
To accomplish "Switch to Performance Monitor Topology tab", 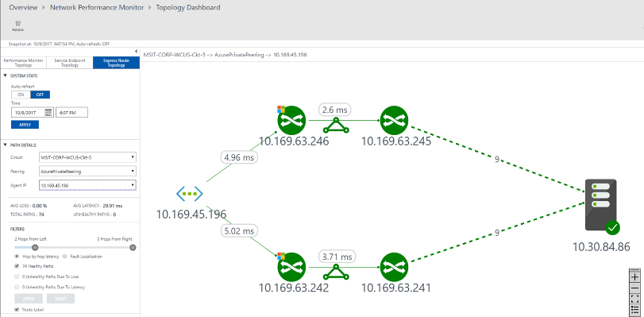I will pyautogui.click(x=23, y=63).
